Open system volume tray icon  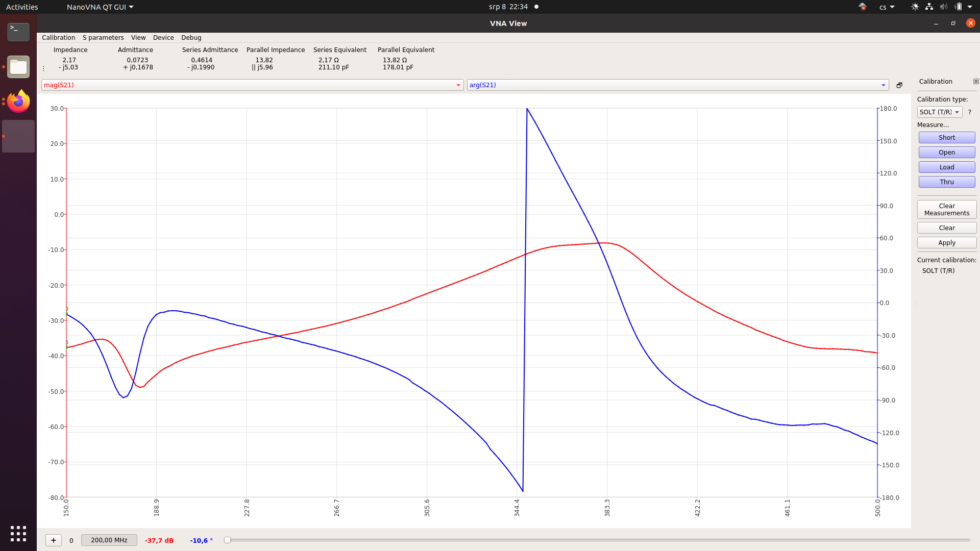pos(943,7)
